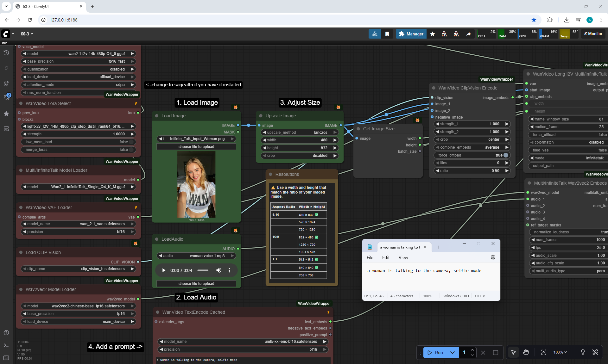Open the Edit menu in Notepad
The image size is (608, 364).
[x=386, y=257]
